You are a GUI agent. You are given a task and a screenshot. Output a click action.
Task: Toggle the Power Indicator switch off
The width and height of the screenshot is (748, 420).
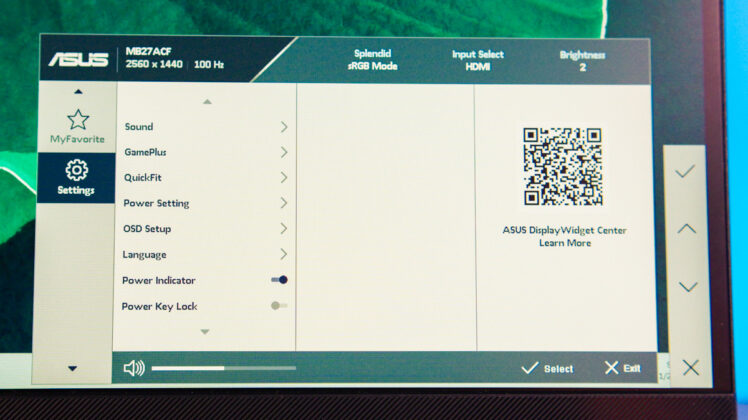pyautogui.click(x=280, y=280)
